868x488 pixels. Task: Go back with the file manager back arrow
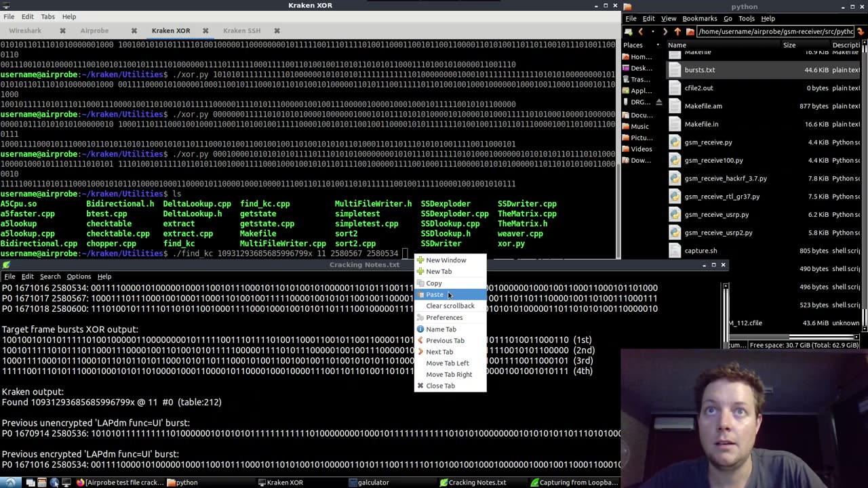tap(641, 32)
